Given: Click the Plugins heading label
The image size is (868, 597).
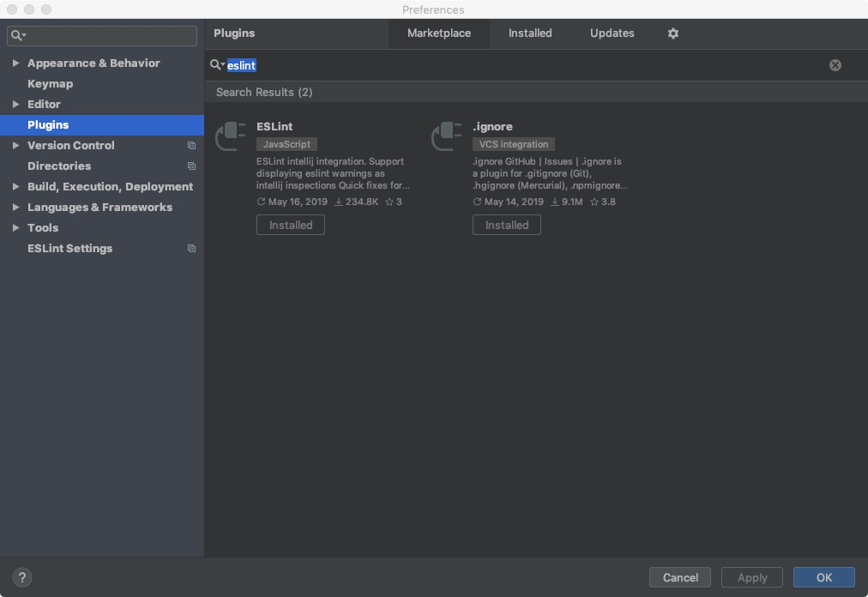Looking at the screenshot, I should (x=234, y=33).
